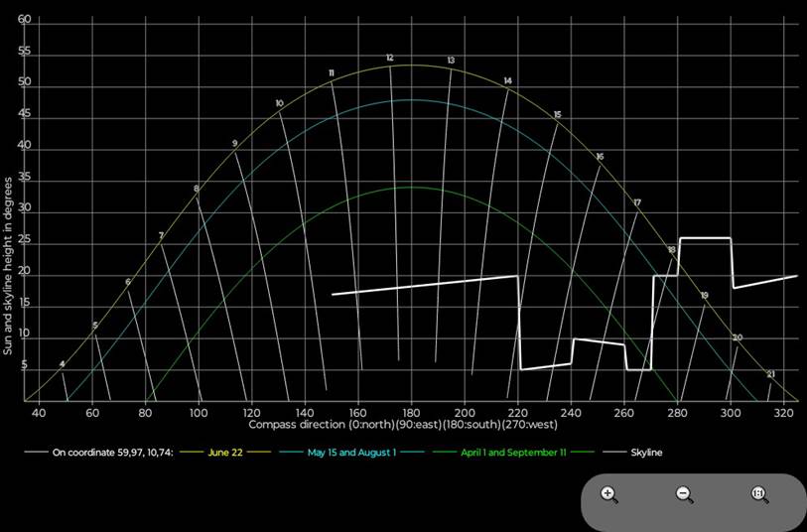
Task: Toggle the May 15 and August 1 series
Action: [351, 453]
